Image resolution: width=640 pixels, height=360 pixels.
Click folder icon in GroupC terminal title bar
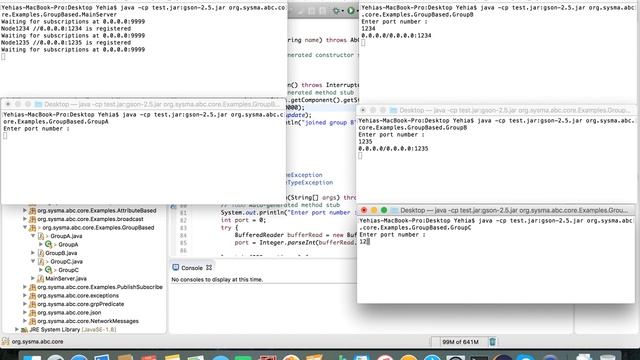395,210
